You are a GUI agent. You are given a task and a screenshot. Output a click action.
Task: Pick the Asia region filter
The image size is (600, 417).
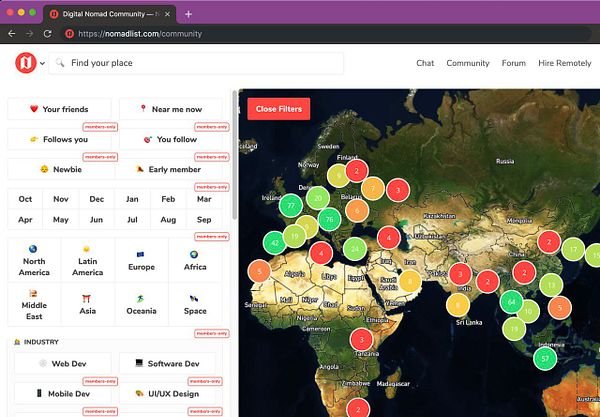click(x=87, y=307)
